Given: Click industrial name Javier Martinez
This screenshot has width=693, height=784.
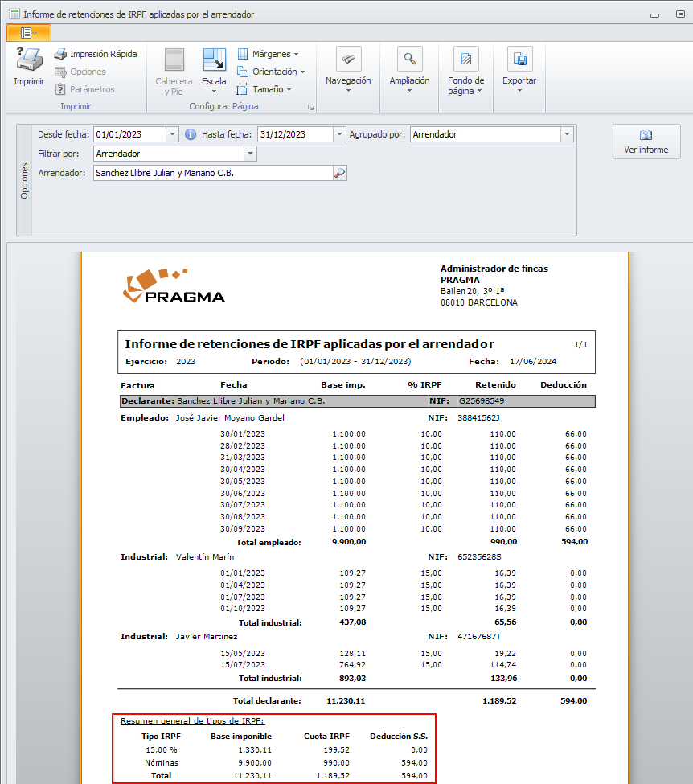Looking at the screenshot, I should pos(207,637).
